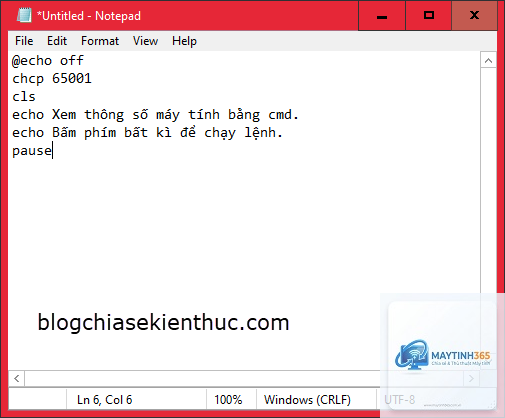
Task: Click the line 'echo Bấm phím bất kì để chạy lệnh.'
Action: point(147,133)
